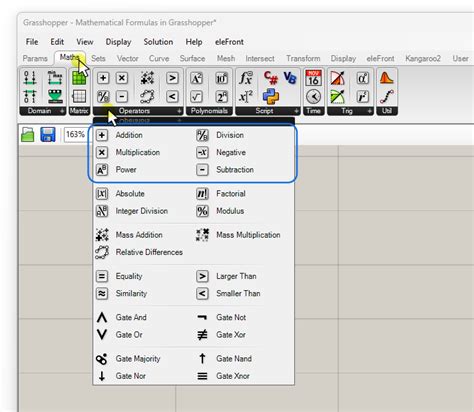The image size is (474, 412).
Task: Click the C# script component icon
Action: point(271,78)
